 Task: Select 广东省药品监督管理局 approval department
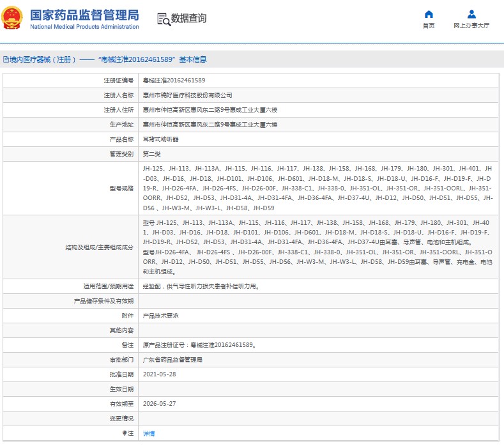click(172, 360)
